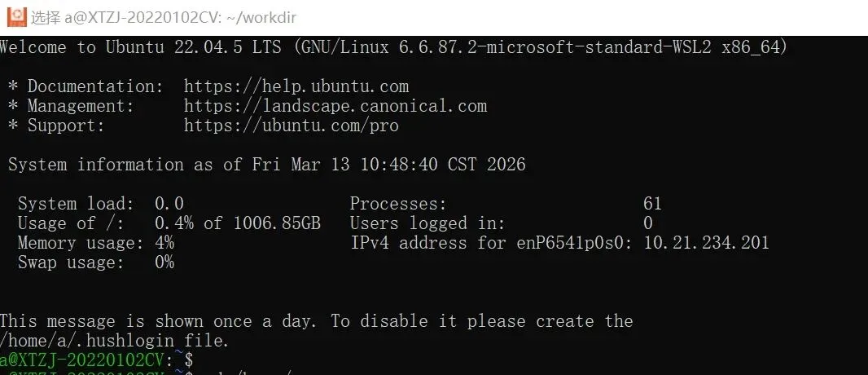Click the IP address 10.21.234.201
This screenshot has height=375, width=868.
click(706, 243)
